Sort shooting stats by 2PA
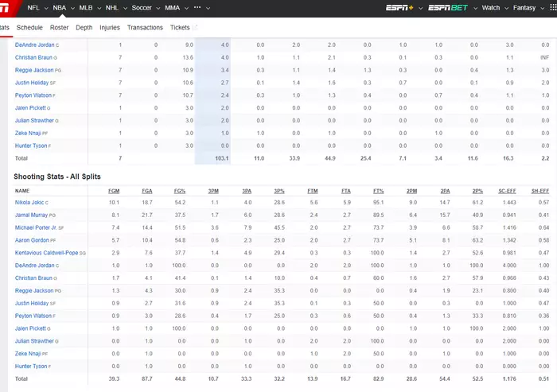The width and height of the screenshot is (557, 392). coord(445,191)
